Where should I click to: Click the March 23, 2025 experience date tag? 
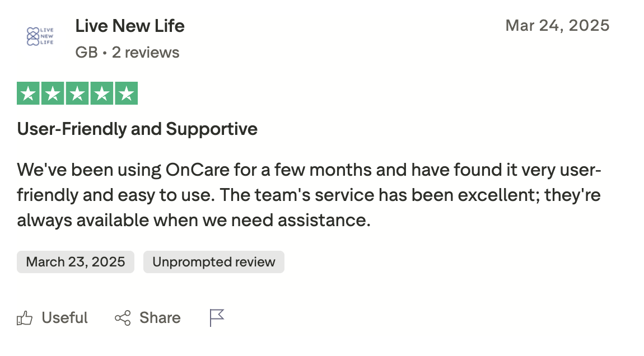[x=76, y=262]
